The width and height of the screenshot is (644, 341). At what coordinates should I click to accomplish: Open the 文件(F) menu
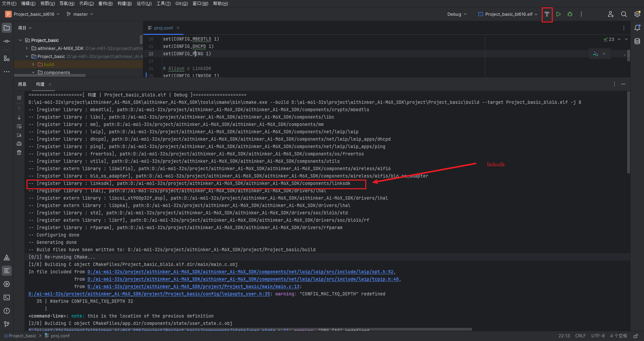(x=9, y=3)
